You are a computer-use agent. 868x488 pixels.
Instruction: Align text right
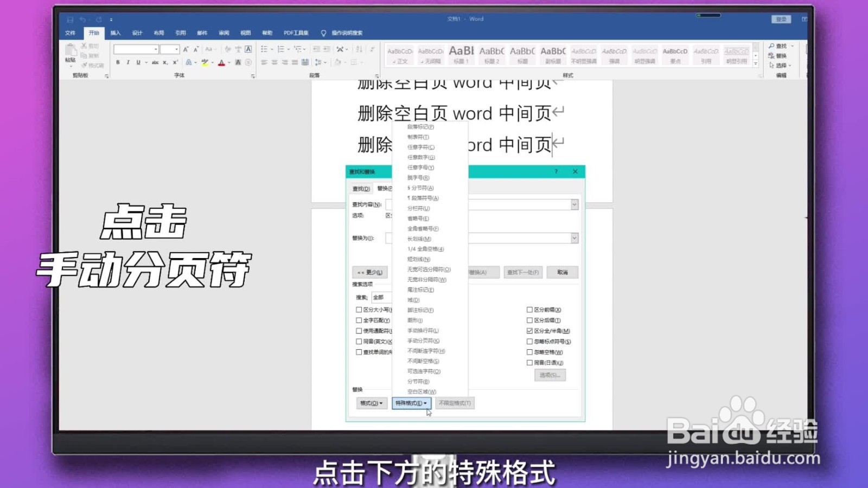click(x=285, y=63)
